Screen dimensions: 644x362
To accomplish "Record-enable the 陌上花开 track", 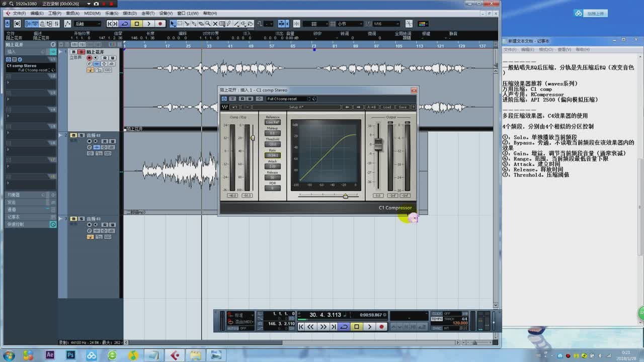I will point(90,58).
